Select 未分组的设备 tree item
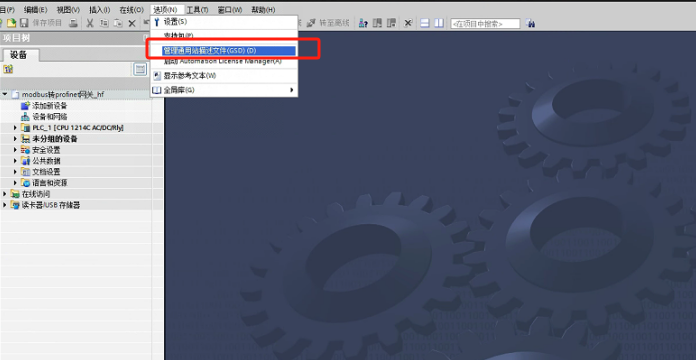This screenshot has height=360, width=696. click(55, 139)
